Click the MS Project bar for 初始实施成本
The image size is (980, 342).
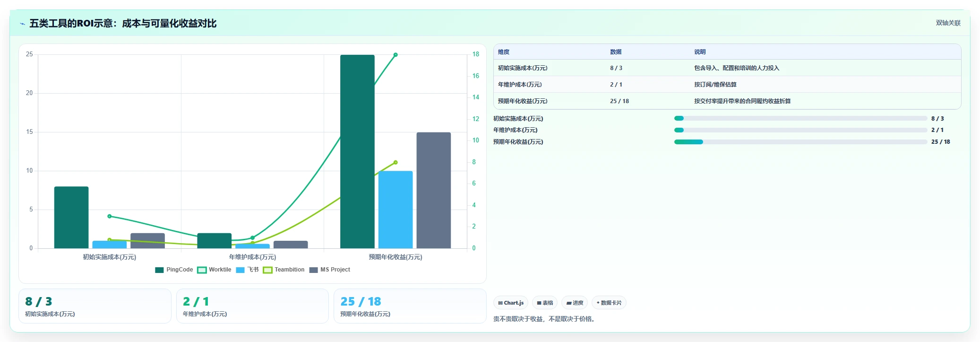pos(147,241)
